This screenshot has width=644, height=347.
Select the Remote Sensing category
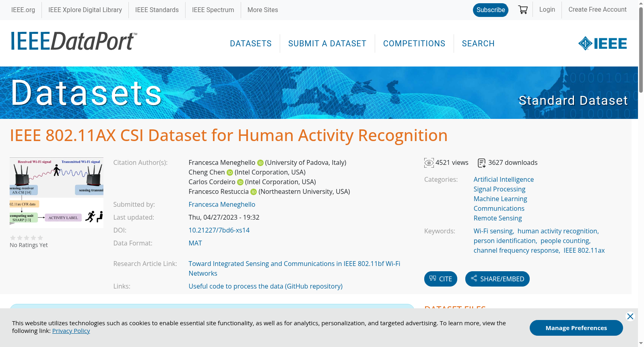tap(497, 218)
